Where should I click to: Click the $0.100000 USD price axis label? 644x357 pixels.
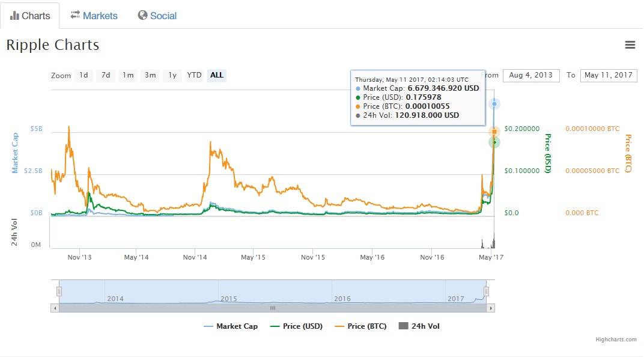coord(522,171)
